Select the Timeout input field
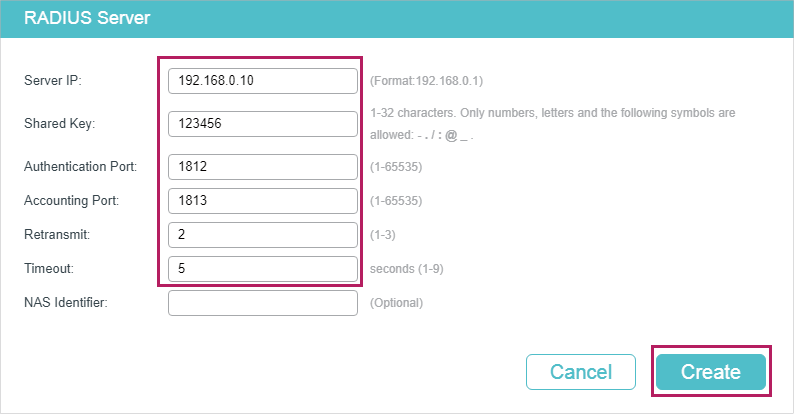 tap(263, 269)
